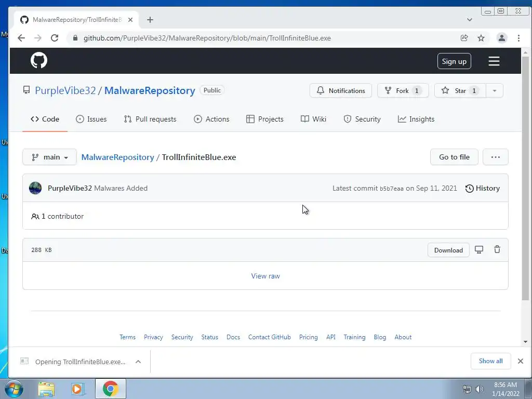This screenshot has height=399, width=532.
Task: Open Chrome profile avatar icon
Action: pyautogui.click(x=501, y=38)
